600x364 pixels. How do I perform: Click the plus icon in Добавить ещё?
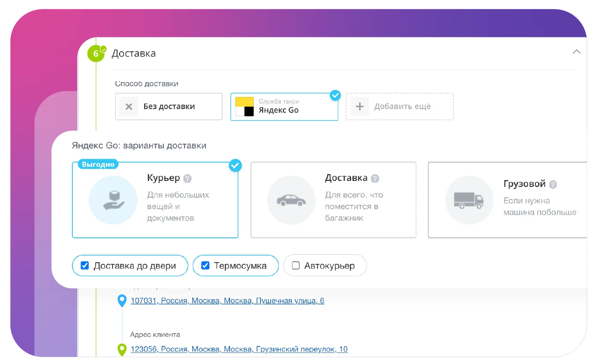point(360,107)
